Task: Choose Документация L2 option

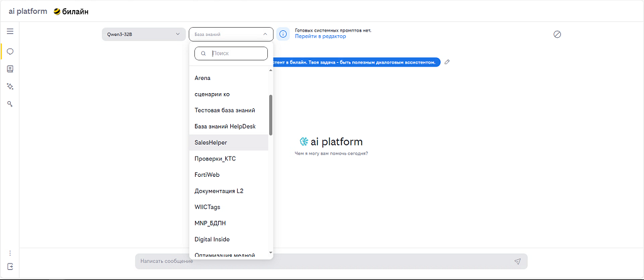Action: [x=229, y=191]
